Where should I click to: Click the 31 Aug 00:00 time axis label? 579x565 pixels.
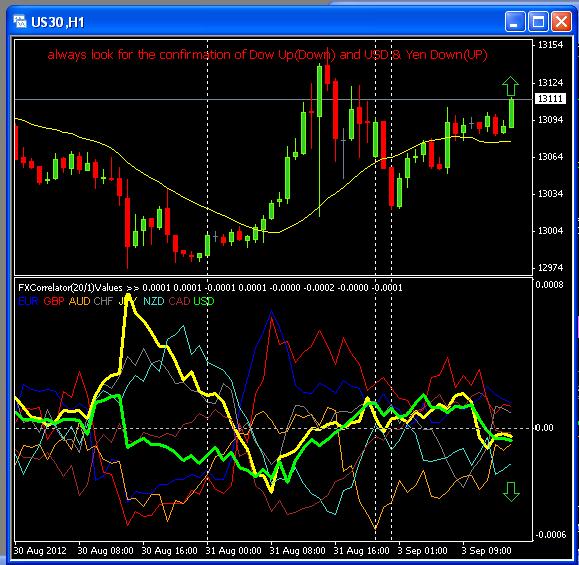pyautogui.click(x=234, y=551)
